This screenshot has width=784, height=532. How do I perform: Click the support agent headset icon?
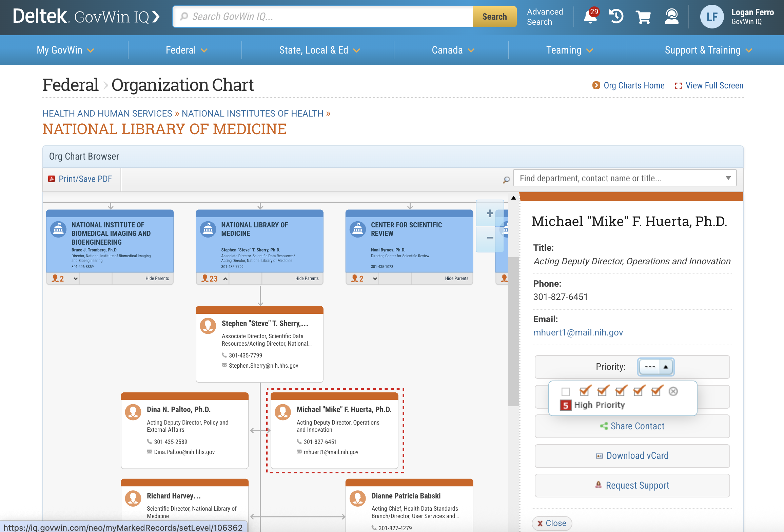click(x=671, y=16)
